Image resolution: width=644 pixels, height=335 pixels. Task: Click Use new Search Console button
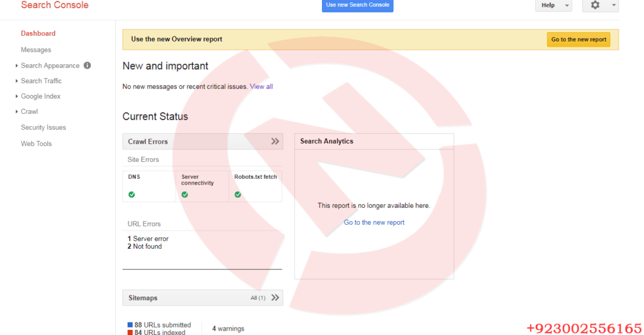pyautogui.click(x=357, y=5)
